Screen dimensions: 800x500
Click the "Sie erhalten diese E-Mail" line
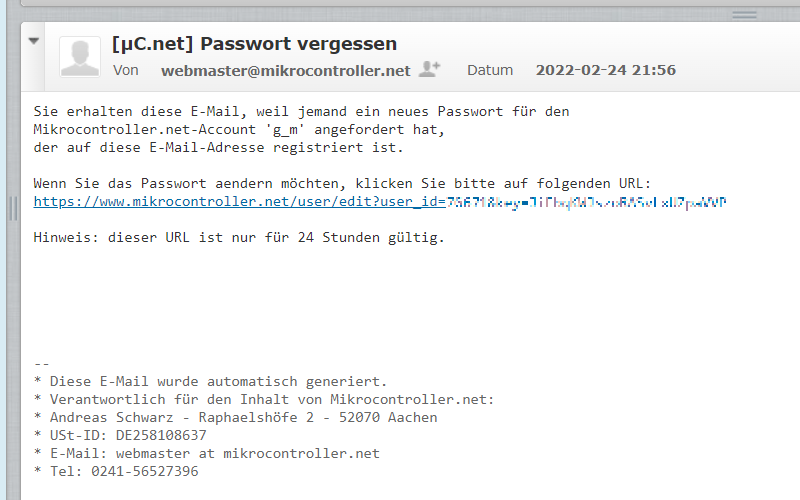(302, 112)
